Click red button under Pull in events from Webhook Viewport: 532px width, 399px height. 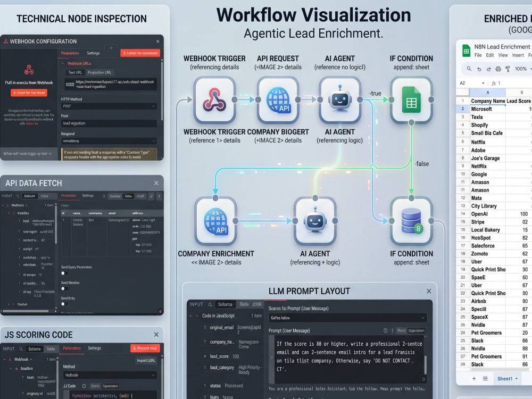click(29, 93)
